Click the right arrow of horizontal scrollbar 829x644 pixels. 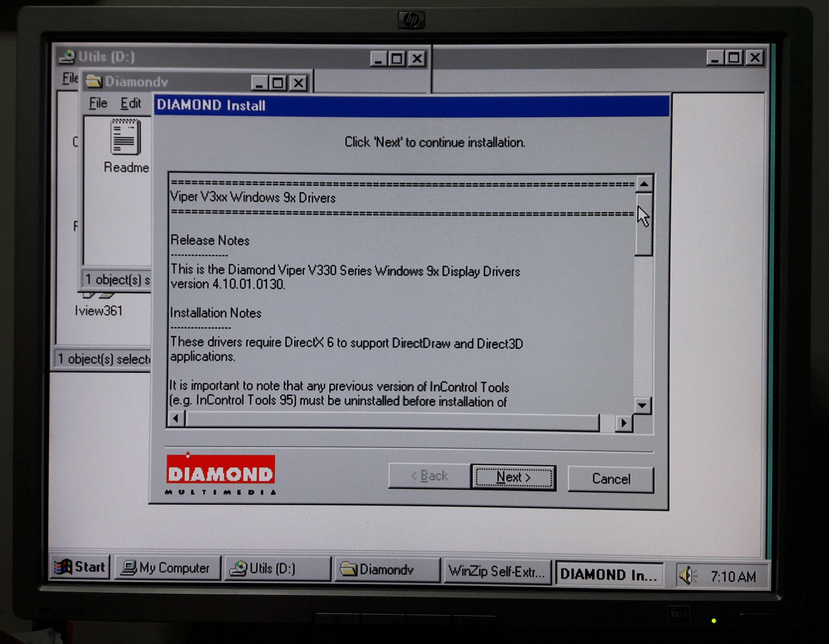tap(624, 423)
